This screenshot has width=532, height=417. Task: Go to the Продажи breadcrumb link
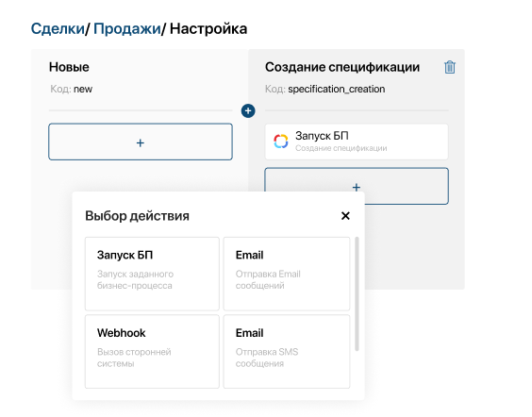[x=127, y=28]
